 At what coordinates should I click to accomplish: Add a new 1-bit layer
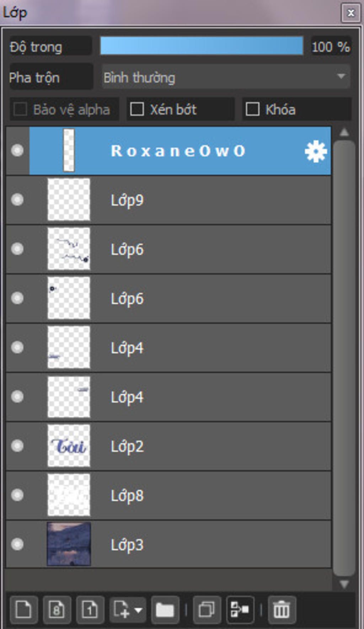point(90,610)
